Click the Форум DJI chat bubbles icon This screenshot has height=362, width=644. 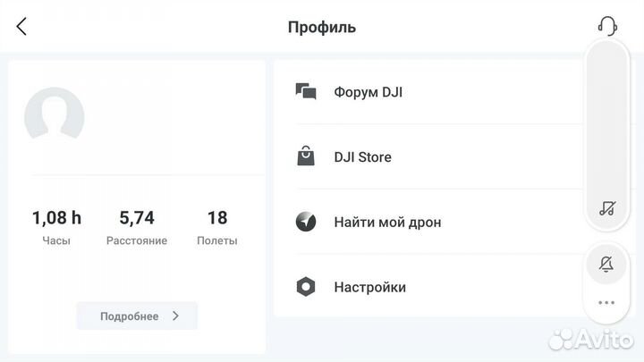pyautogui.click(x=306, y=92)
